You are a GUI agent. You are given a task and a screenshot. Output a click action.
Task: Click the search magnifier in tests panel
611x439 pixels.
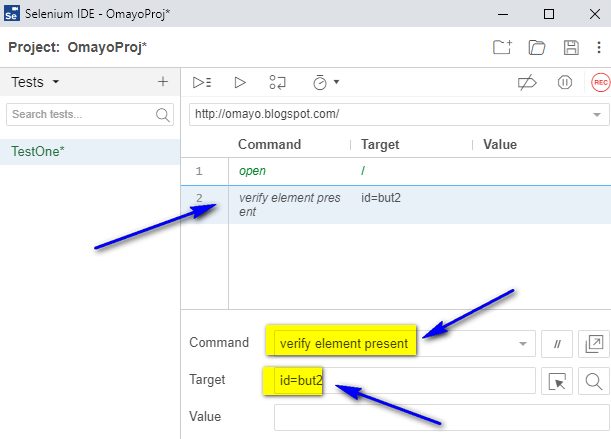[x=162, y=115]
